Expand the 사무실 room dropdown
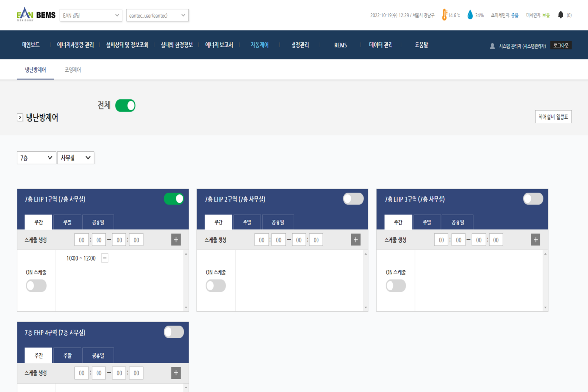The height and width of the screenshot is (392, 588). [x=75, y=158]
